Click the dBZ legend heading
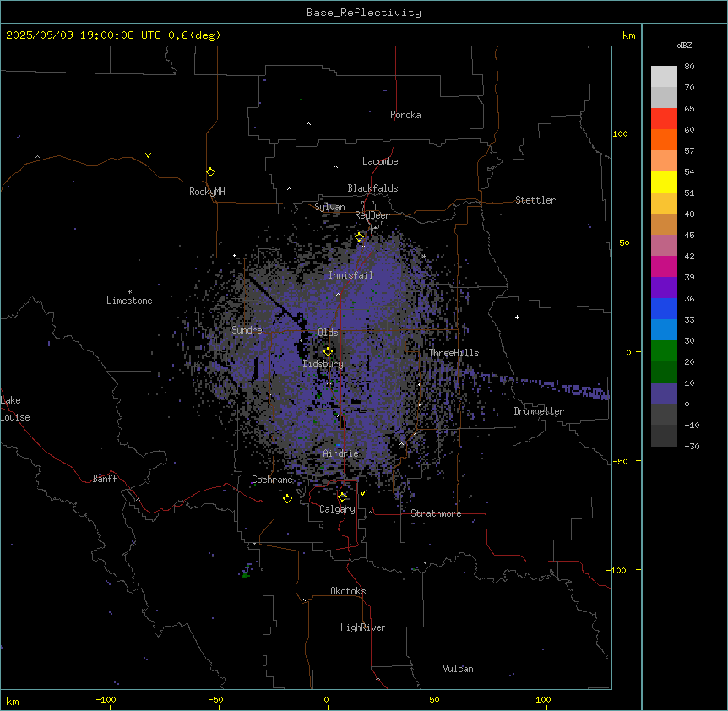Image resolution: width=728 pixels, height=711 pixels. 684,45
